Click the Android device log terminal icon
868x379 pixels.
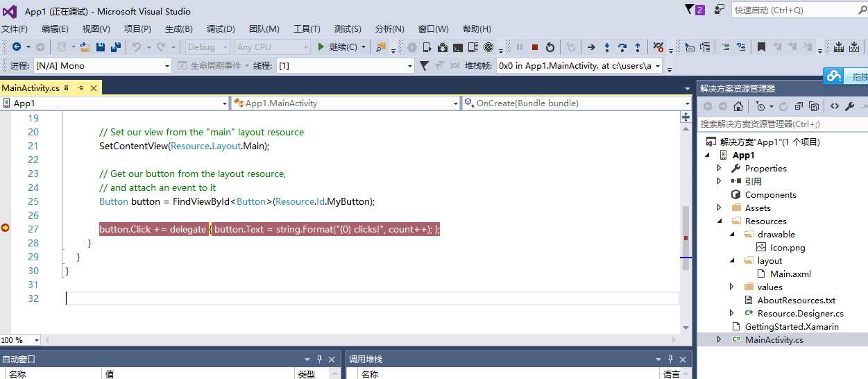(x=458, y=47)
